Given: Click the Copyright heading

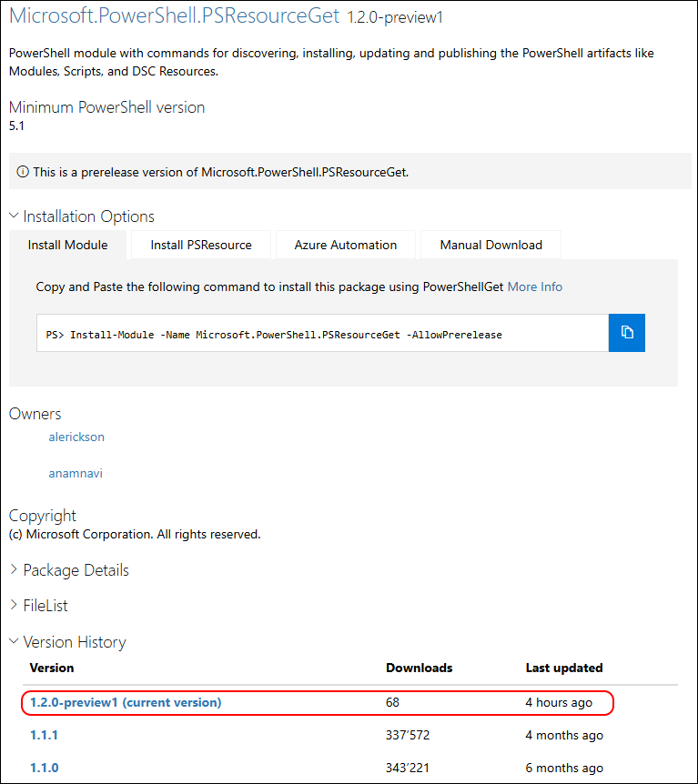Looking at the screenshot, I should 43,516.
